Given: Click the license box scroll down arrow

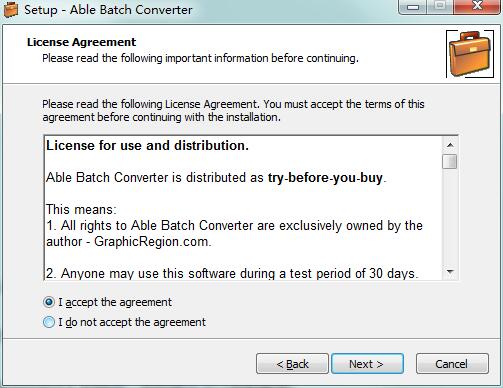Looking at the screenshot, I should tap(450, 272).
